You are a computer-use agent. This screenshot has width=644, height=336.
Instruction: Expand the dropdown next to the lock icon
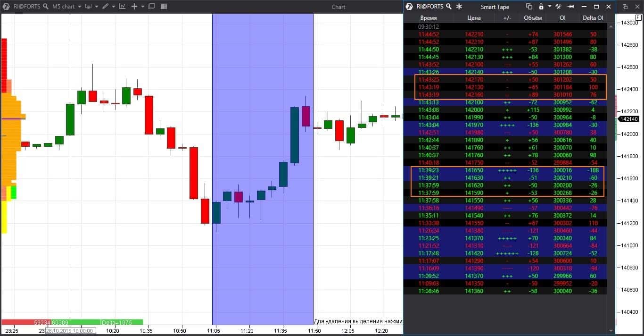549,7
